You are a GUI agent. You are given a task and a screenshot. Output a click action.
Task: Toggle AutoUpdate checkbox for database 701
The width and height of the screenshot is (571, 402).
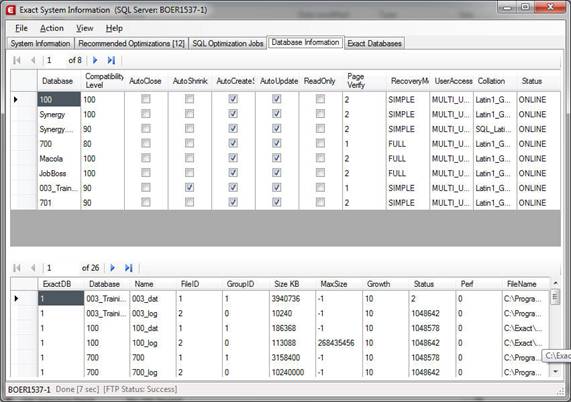[277, 202]
